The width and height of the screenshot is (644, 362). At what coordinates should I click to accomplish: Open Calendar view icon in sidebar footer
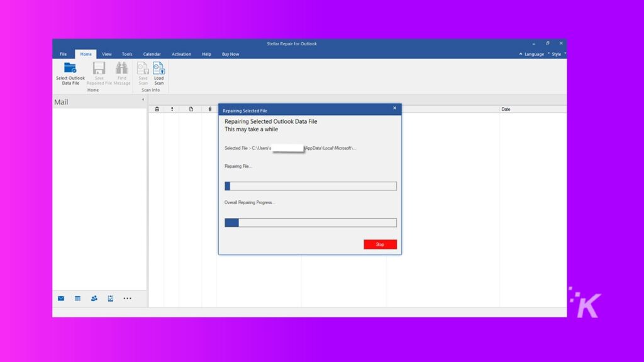pyautogui.click(x=77, y=299)
